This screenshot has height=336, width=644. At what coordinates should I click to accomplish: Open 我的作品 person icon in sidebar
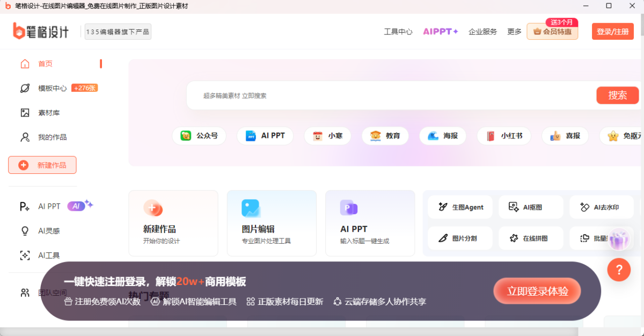pos(25,137)
